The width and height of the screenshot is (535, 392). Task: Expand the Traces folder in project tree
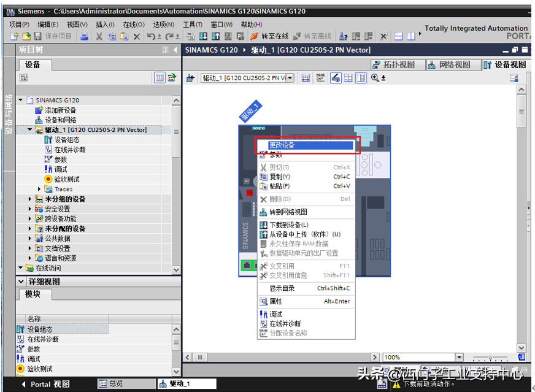[x=39, y=189]
